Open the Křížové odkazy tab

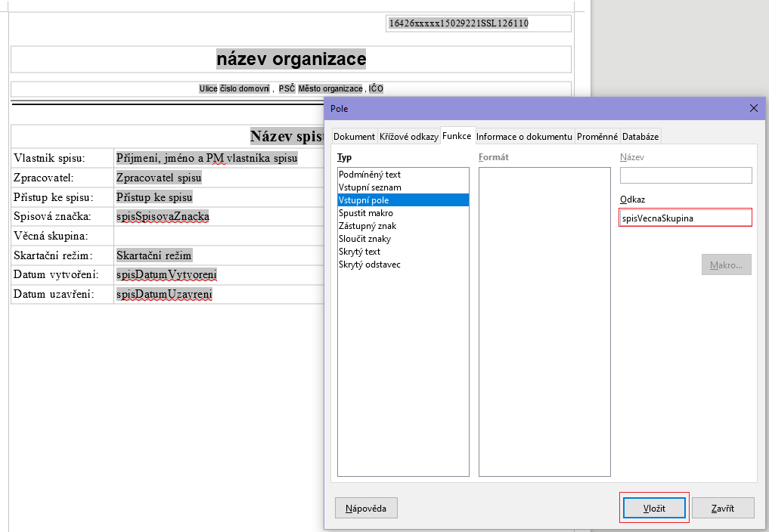408,137
